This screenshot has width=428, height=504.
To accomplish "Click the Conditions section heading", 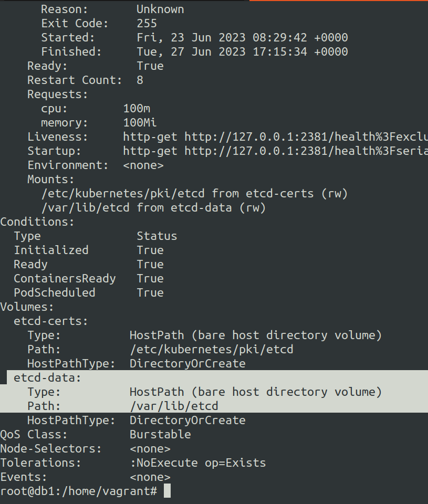I will (x=37, y=222).
